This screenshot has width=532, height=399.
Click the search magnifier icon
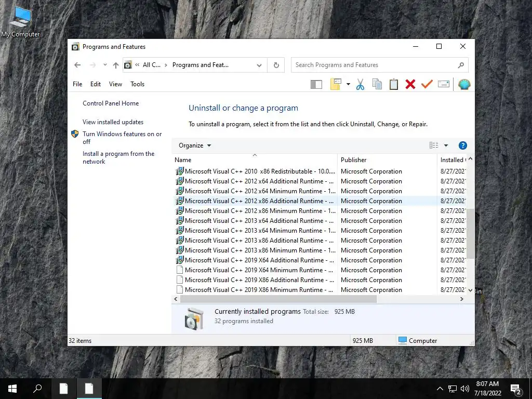point(461,65)
